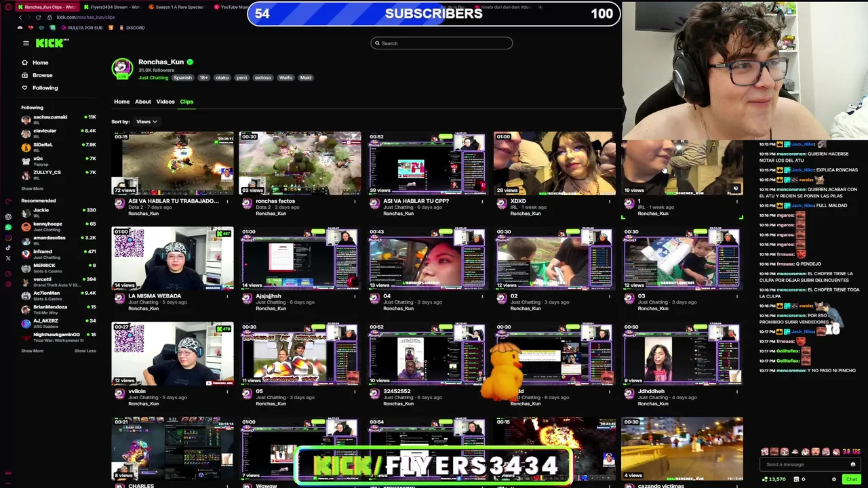Click the Spanish tag
This screenshot has width=868, height=488.
[x=182, y=78]
